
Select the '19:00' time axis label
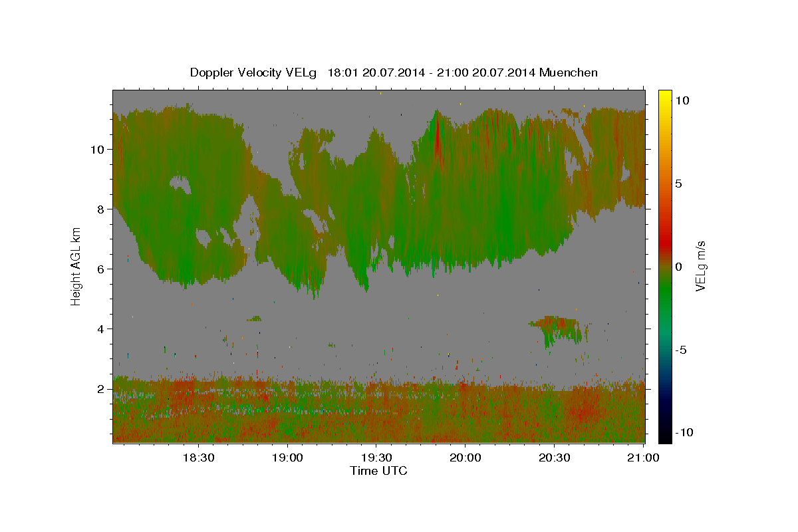coord(287,458)
